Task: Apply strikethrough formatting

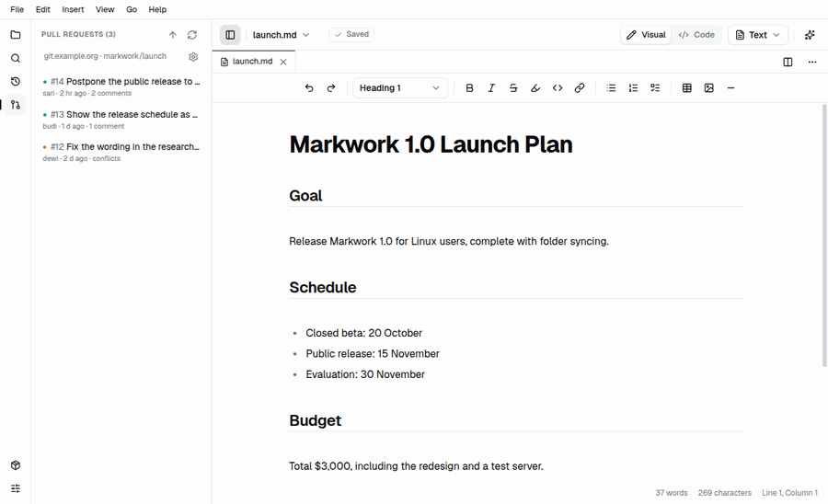Action: pos(513,88)
